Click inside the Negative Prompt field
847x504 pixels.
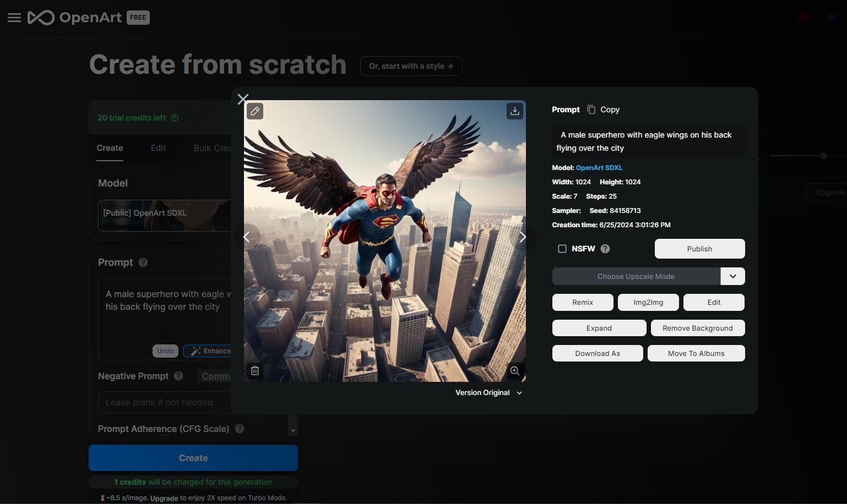coord(165,402)
